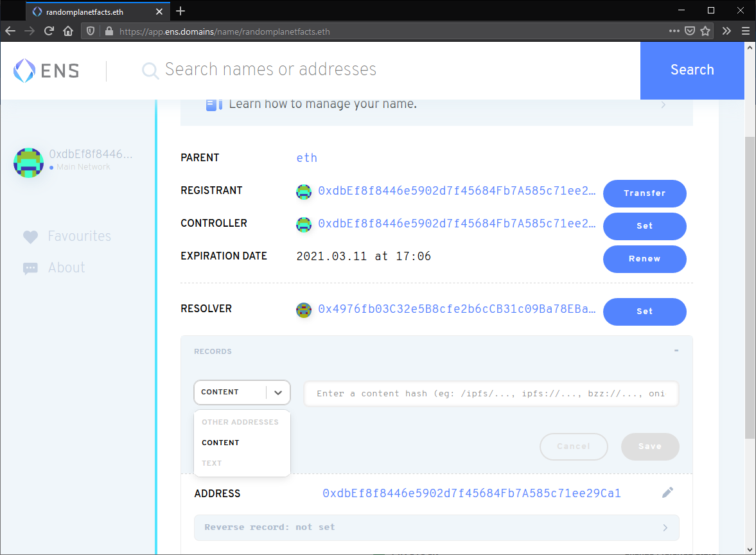Click the tracking protection shield icon
Viewport: 756px width, 555px height.
[91, 31]
